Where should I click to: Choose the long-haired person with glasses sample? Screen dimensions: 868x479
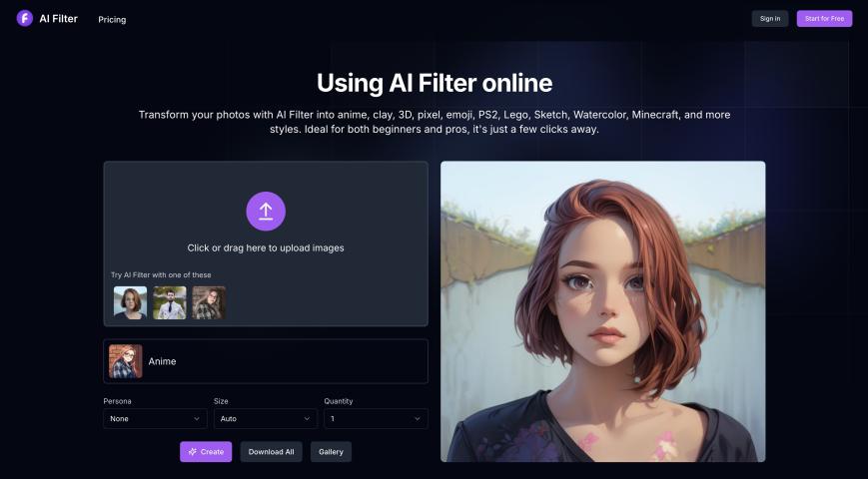coord(209,302)
